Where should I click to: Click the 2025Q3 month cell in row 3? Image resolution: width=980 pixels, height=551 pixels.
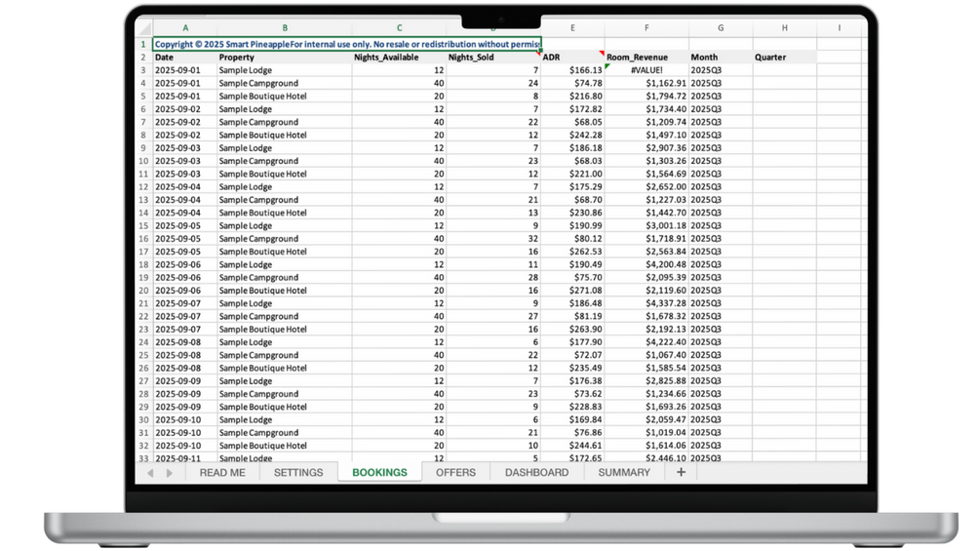pos(721,70)
